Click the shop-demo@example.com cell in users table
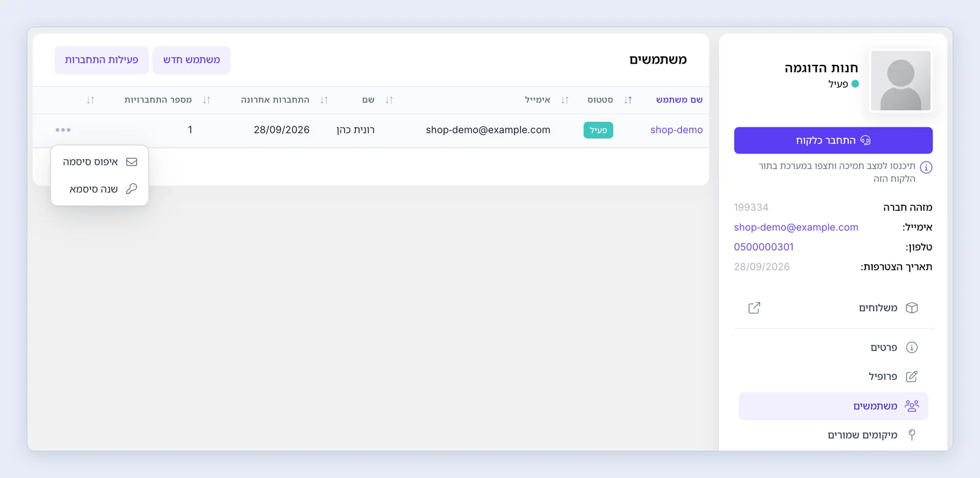 pyautogui.click(x=488, y=130)
